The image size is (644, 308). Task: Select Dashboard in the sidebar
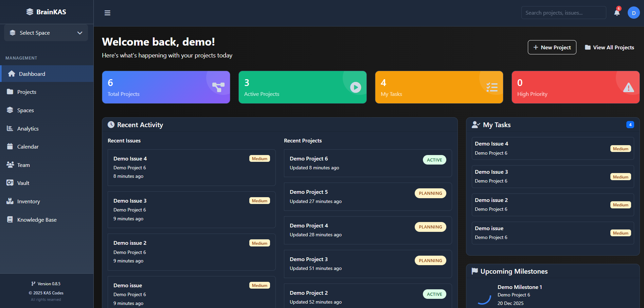tap(32, 74)
